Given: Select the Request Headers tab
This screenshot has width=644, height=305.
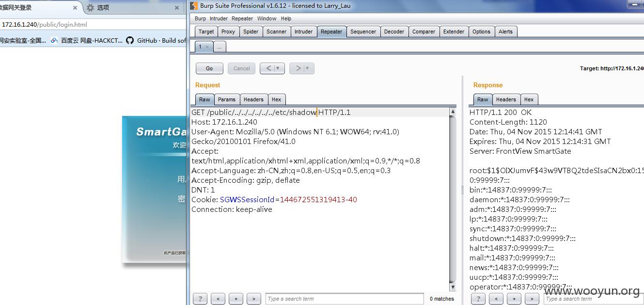Looking at the screenshot, I should pyautogui.click(x=253, y=99).
